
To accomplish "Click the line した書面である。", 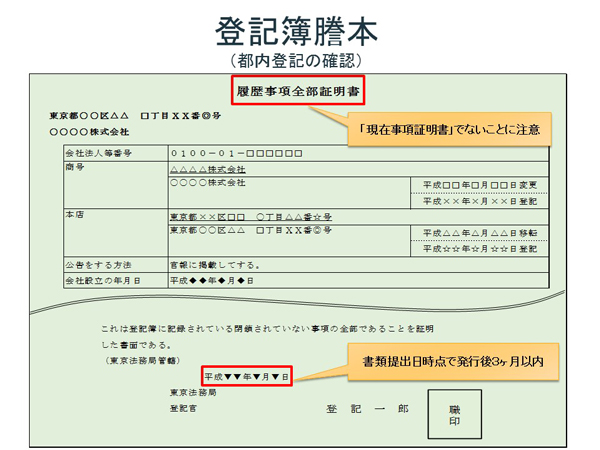I will 136,345.
